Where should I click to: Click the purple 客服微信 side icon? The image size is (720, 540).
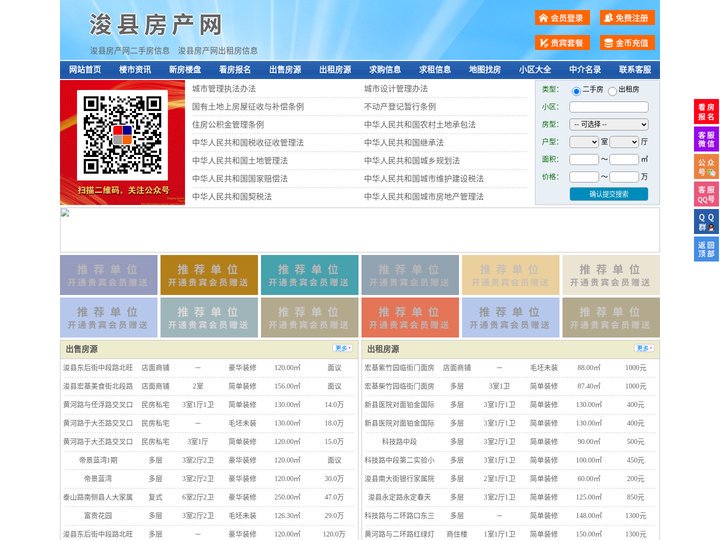tap(706, 139)
